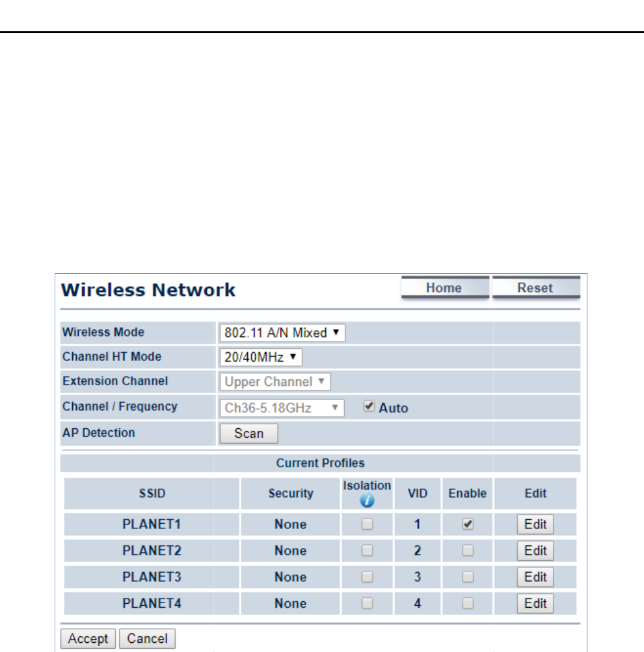The image size is (644, 652).
Task: Enable isolation for PLANET3
Action: [x=367, y=577]
